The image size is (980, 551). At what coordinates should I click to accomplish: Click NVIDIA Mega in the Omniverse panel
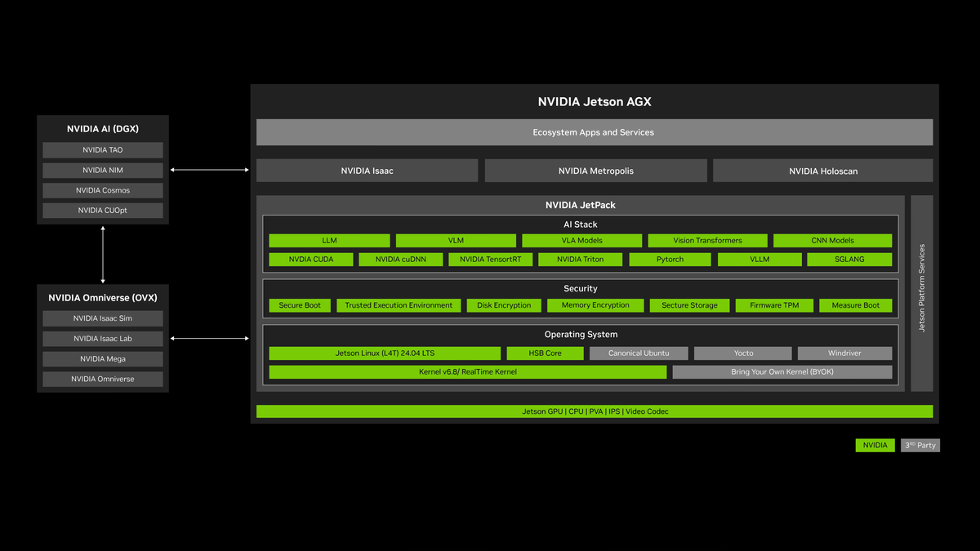pyautogui.click(x=103, y=359)
